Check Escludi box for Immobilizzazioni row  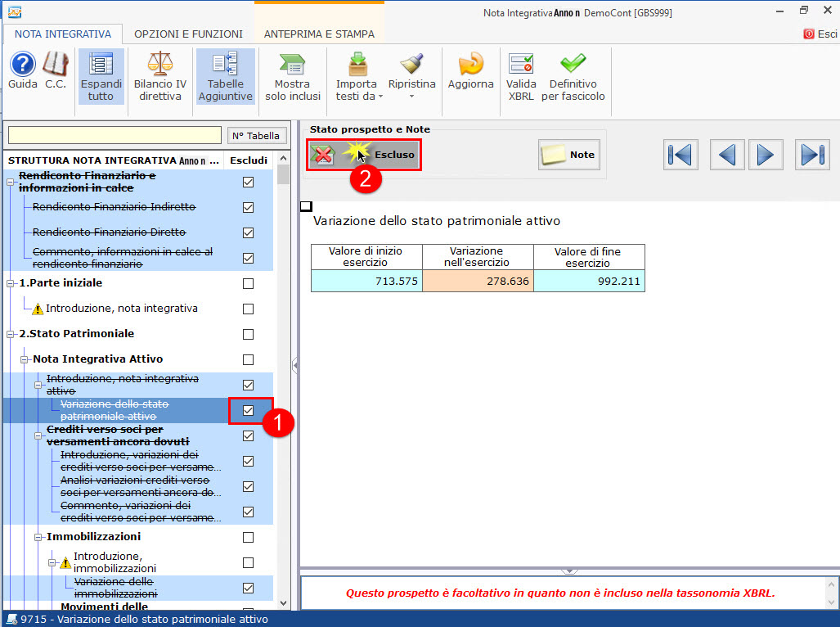pos(249,537)
